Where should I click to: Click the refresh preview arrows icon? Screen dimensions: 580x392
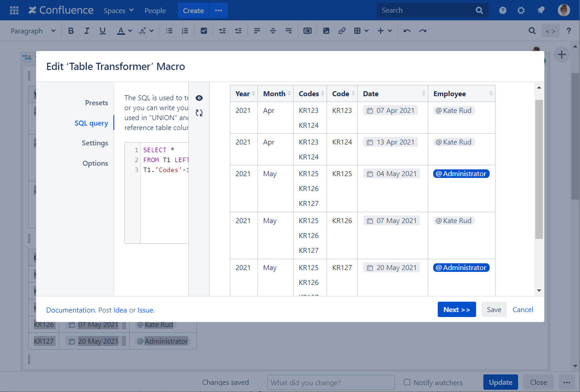[199, 113]
